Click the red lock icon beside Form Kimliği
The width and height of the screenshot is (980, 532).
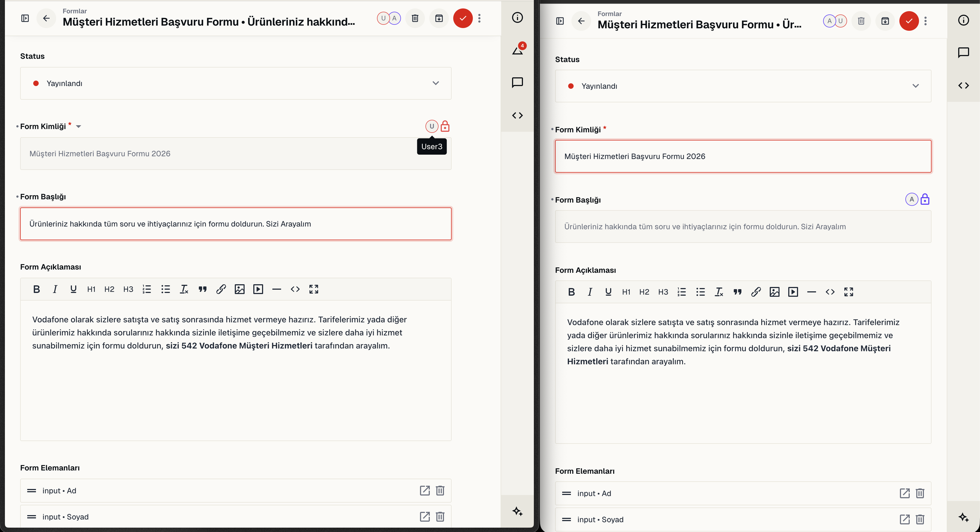[x=445, y=126]
